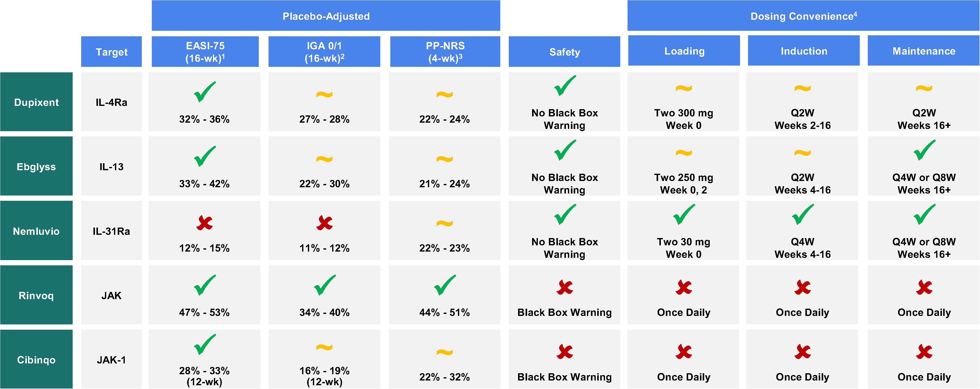The image size is (980, 389).
Task: Click the yellow tilde in Cibinqo PP-NRS cell
Action: pyautogui.click(x=445, y=352)
